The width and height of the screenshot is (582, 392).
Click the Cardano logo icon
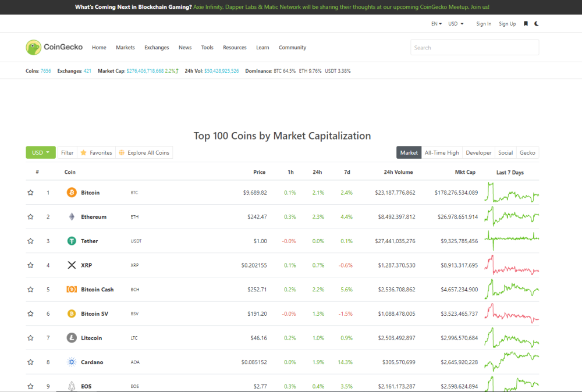coord(72,362)
